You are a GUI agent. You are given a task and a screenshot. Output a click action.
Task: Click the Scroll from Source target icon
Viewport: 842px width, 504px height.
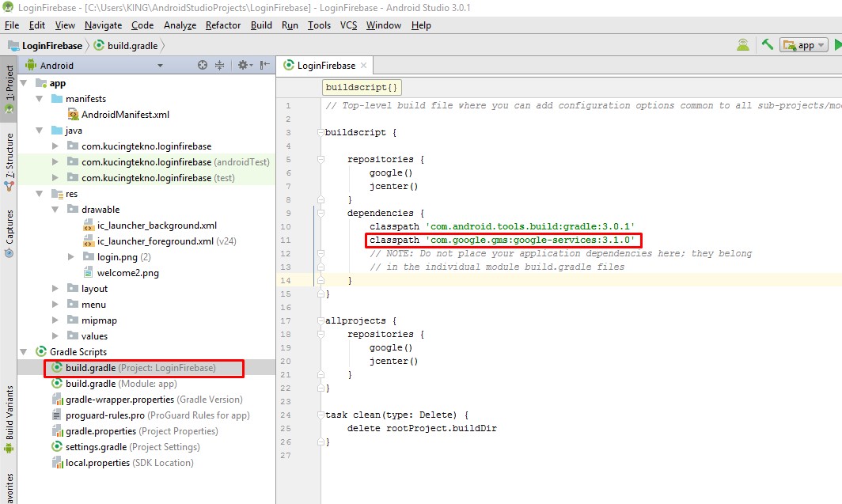pos(202,65)
